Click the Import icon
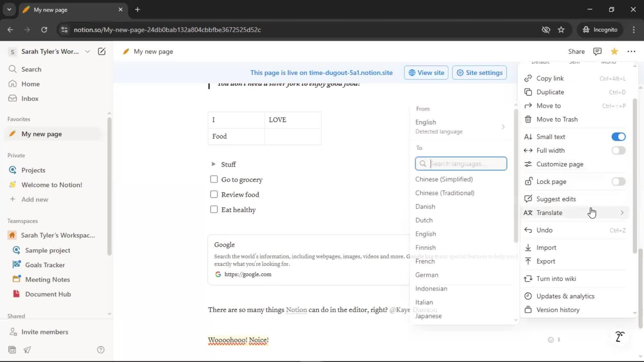This screenshot has width=644, height=362. (528, 247)
